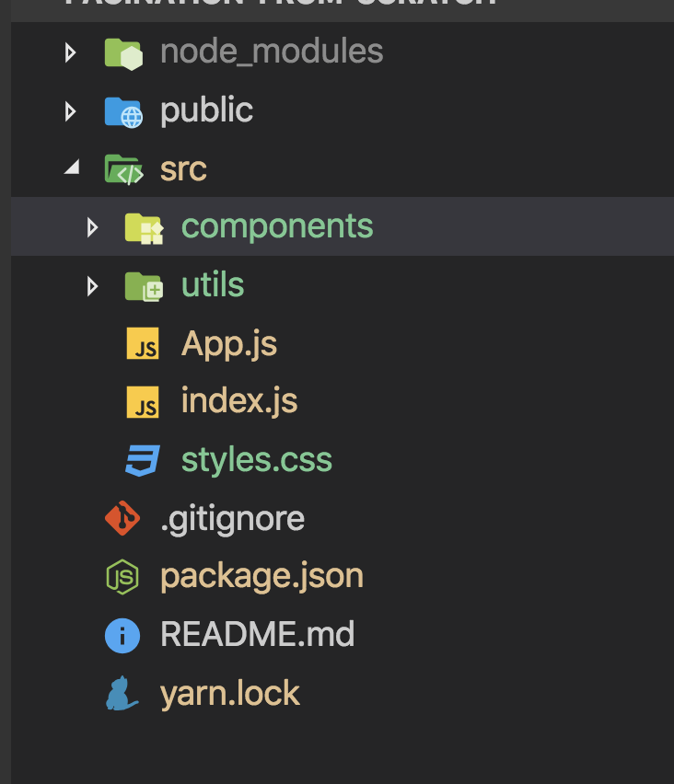Screen dimensions: 674x784
Task: Expand the node_modules folder
Action: [x=72, y=52]
